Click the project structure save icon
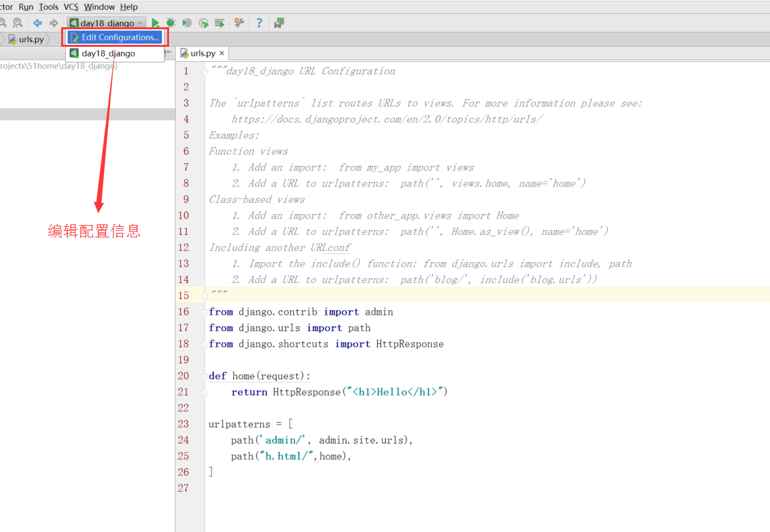The width and height of the screenshot is (770, 532). pyautogui.click(x=279, y=23)
